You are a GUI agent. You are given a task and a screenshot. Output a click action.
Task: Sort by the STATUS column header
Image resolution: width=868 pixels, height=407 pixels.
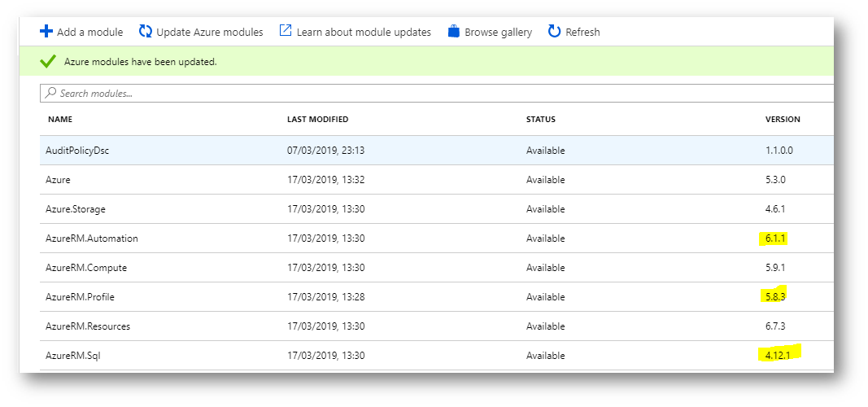point(541,120)
